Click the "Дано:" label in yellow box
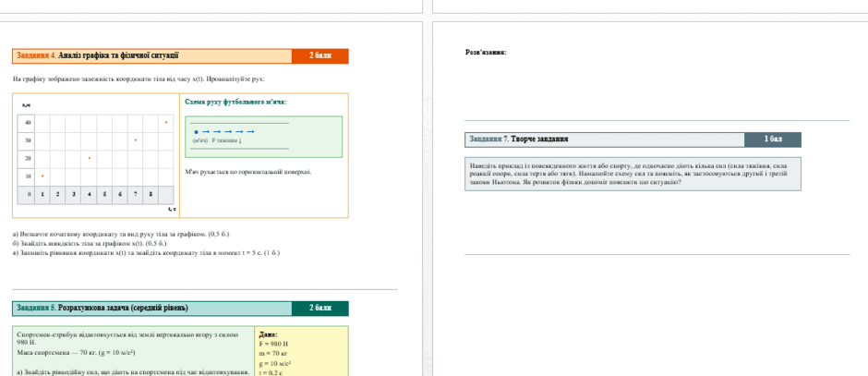868x376 pixels. coord(268,334)
